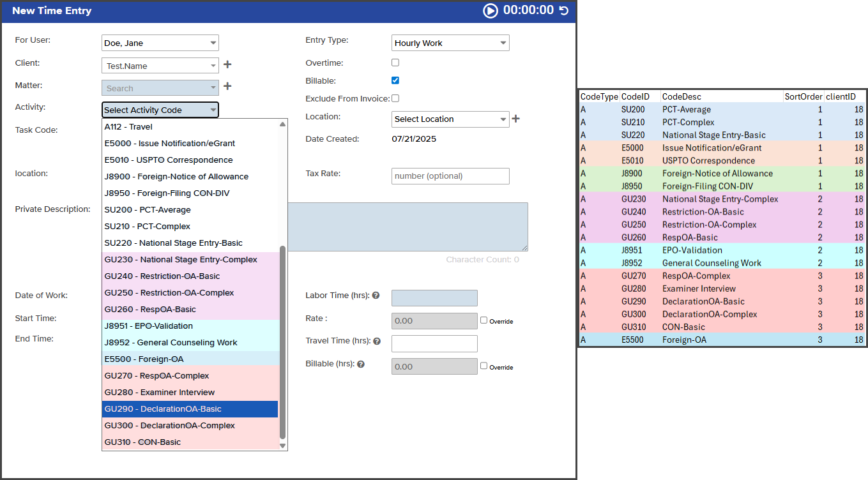Start the timer with the play icon
The height and width of the screenshot is (480, 868).
click(x=490, y=10)
